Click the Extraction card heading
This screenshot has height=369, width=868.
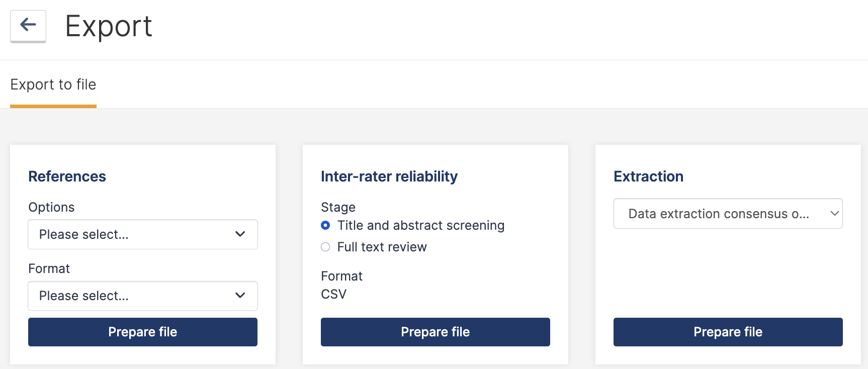coord(648,176)
